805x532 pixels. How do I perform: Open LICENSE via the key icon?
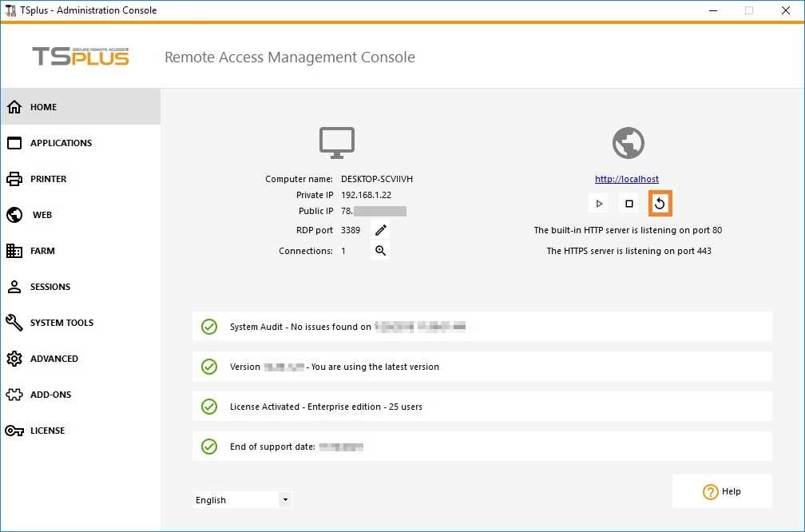[x=14, y=430]
